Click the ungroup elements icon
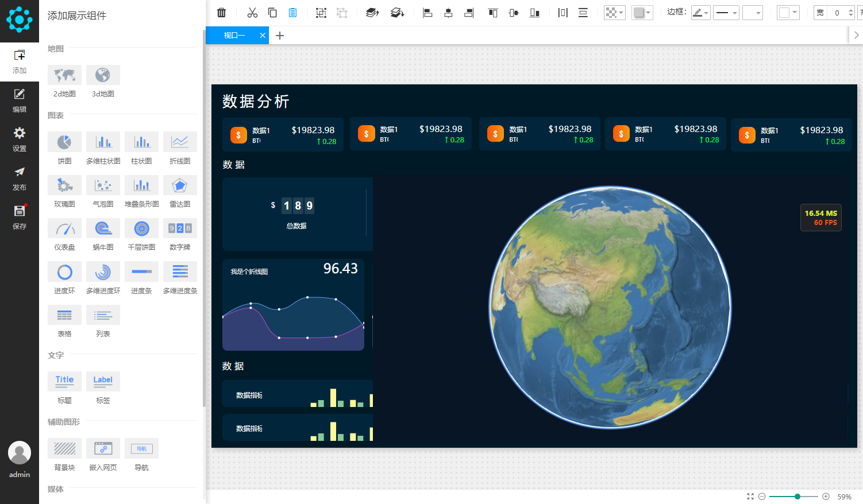 point(342,13)
